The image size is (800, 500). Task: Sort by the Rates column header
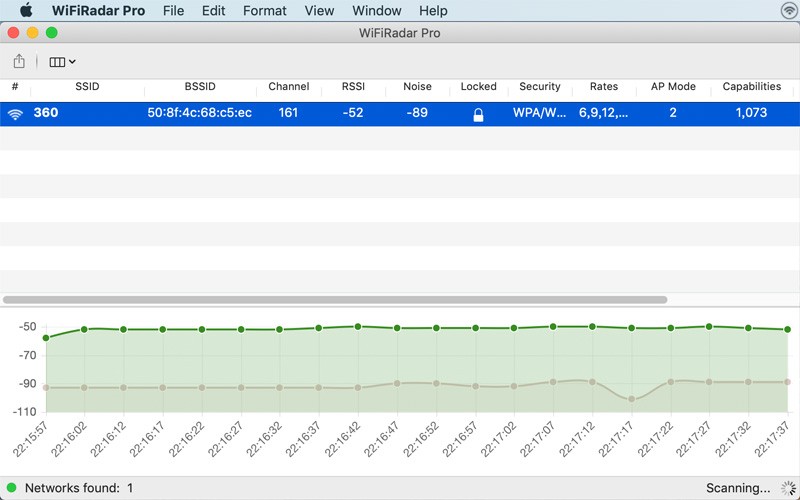pos(604,86)
